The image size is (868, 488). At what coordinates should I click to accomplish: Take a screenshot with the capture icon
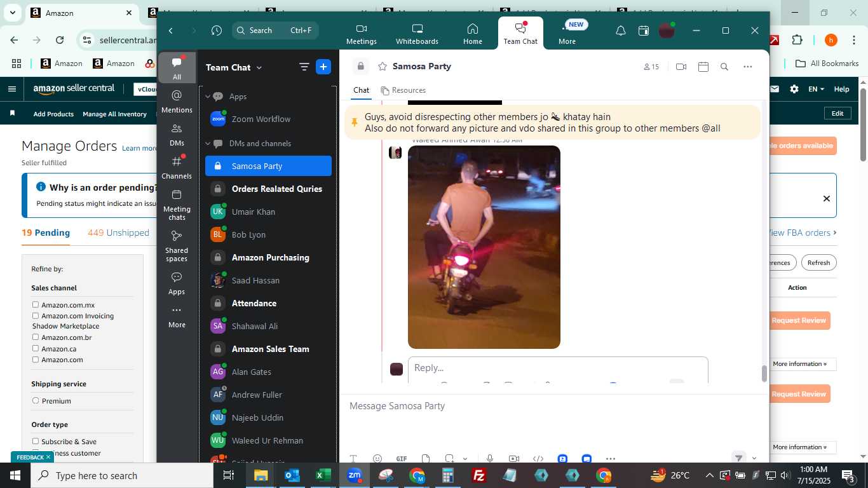449,459
